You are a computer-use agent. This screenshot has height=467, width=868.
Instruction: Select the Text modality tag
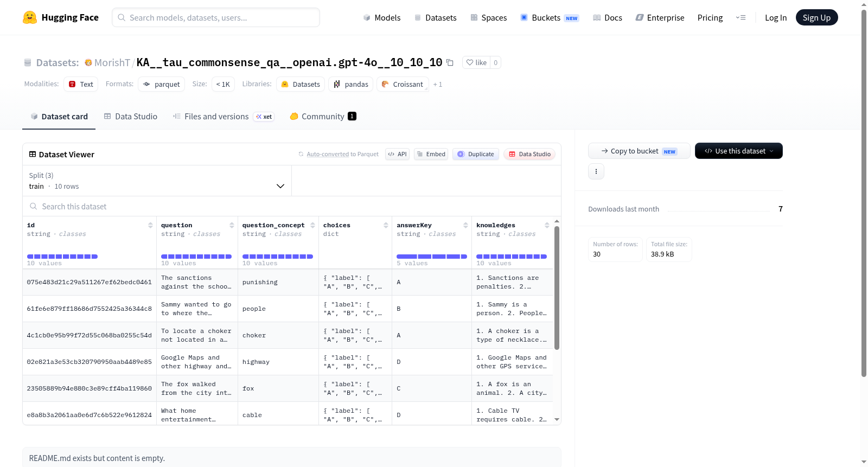click(x=81, y=84)
